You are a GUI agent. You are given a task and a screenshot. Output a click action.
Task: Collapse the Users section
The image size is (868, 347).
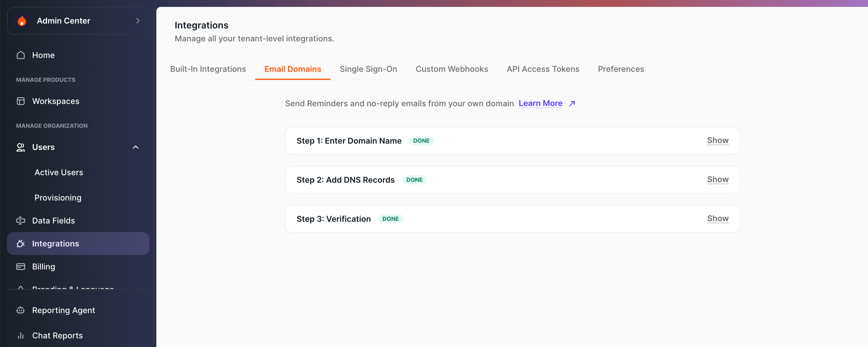click(135, 147)
